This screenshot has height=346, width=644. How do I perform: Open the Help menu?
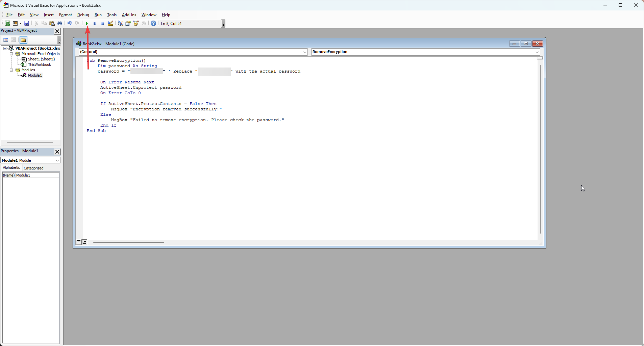(x=166, y=15)
